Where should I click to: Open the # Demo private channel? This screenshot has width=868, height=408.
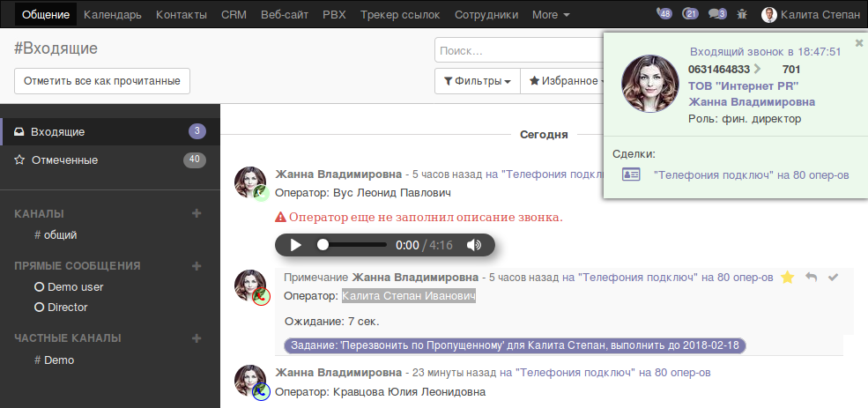tap(55, 360)
